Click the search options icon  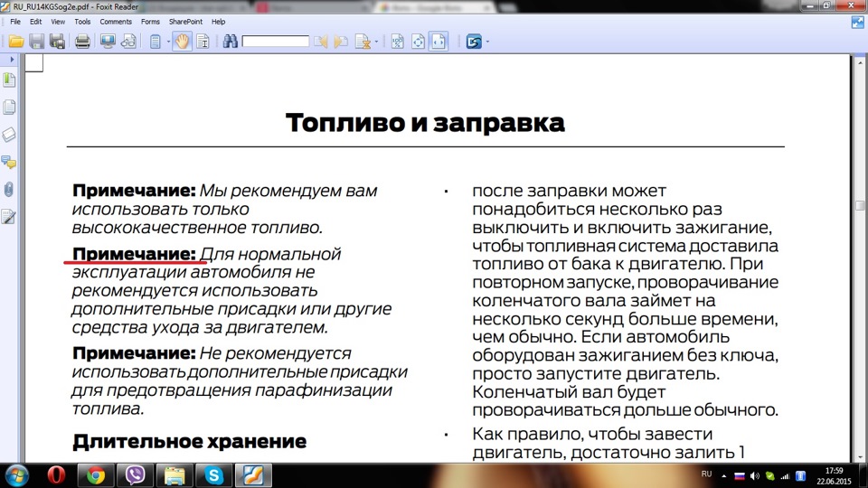coord(363,42)
